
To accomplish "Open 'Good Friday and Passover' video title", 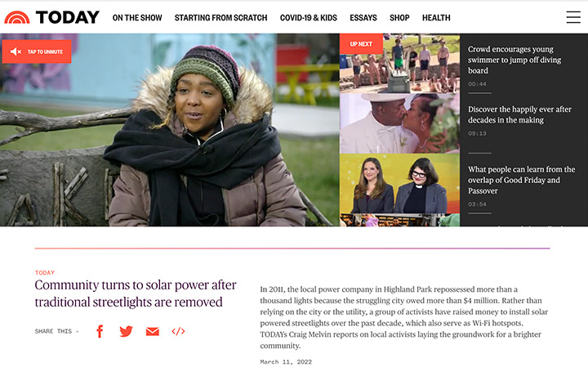I will (521, 180).
